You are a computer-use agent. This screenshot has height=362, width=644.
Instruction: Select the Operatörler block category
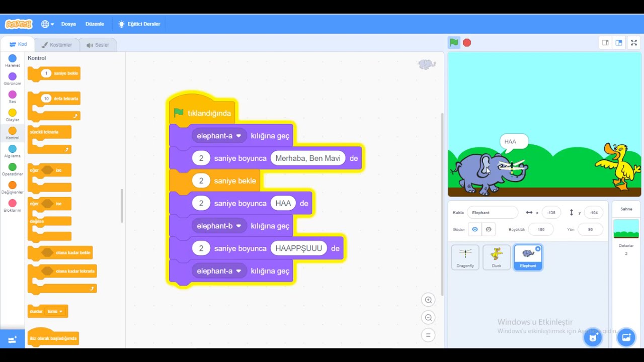[x=13, y=170]
